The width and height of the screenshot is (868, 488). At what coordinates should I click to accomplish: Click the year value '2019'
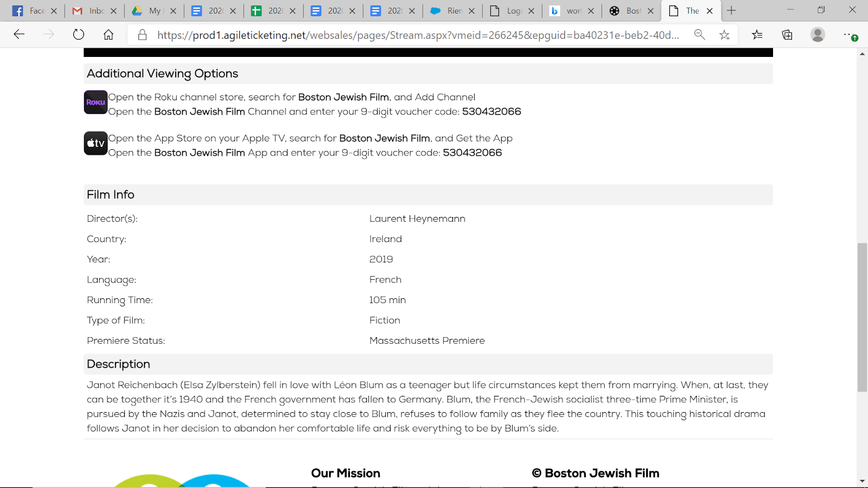(x=381, y=259)
